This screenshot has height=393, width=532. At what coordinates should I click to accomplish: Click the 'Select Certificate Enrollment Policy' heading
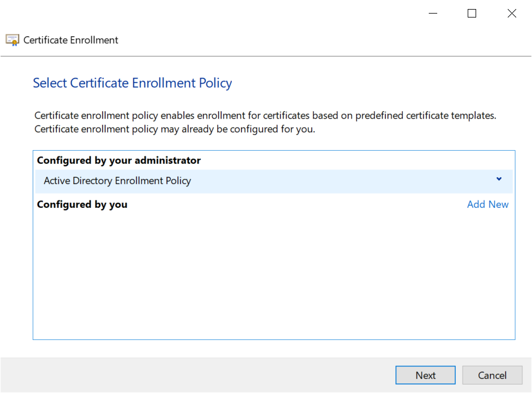point(133,83)
